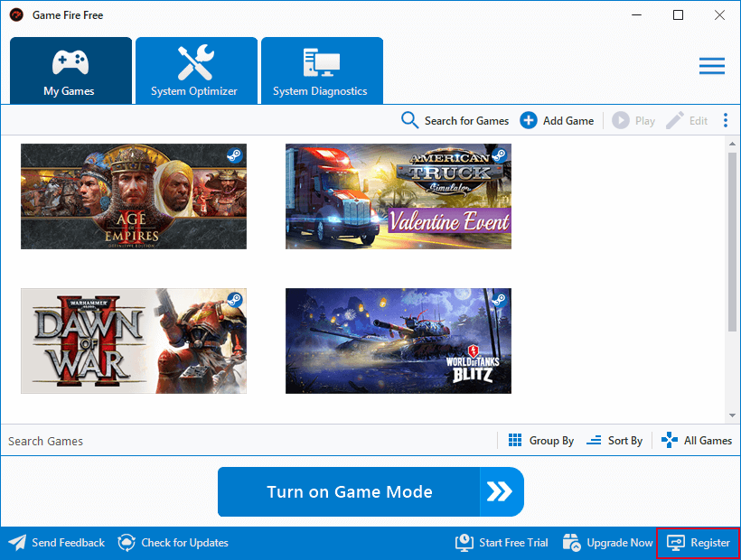The width and height of the screenshot is (741, 560).
Task: Close the Game Fire window
Action: 719,15
